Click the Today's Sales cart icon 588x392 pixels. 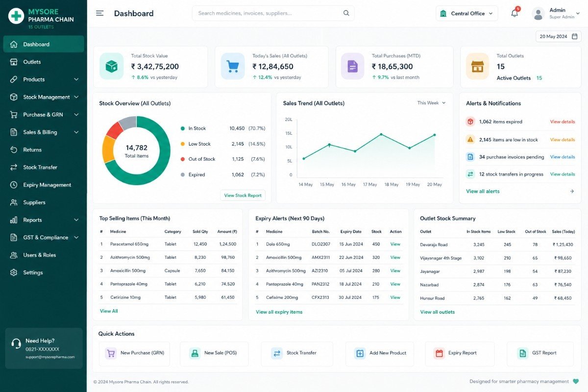[233, 66]
